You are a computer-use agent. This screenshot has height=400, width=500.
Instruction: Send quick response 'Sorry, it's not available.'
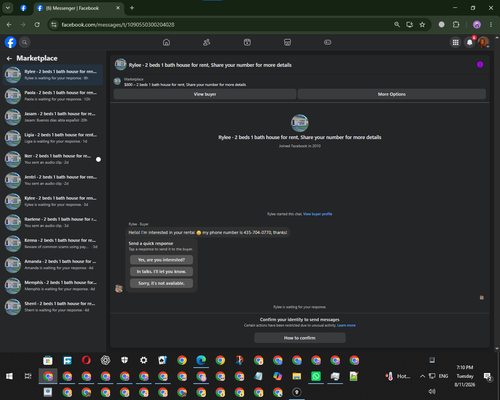click(x=161, y=283)
